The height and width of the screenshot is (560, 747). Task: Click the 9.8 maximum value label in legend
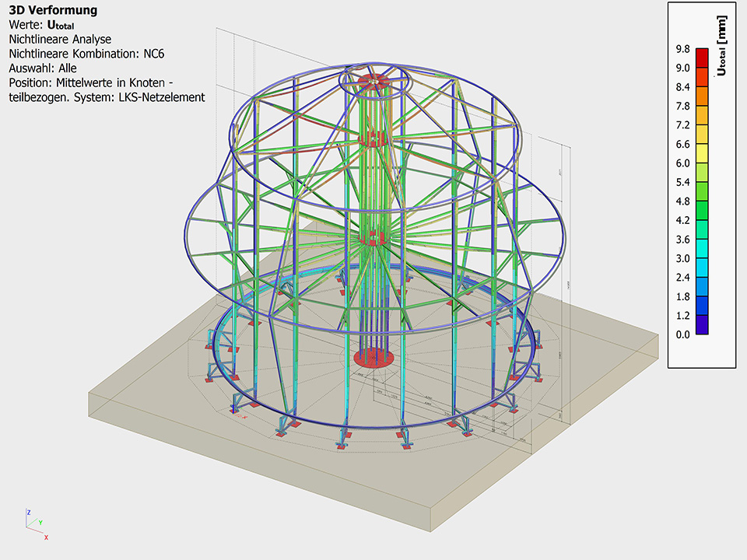[x=682, y=49]
